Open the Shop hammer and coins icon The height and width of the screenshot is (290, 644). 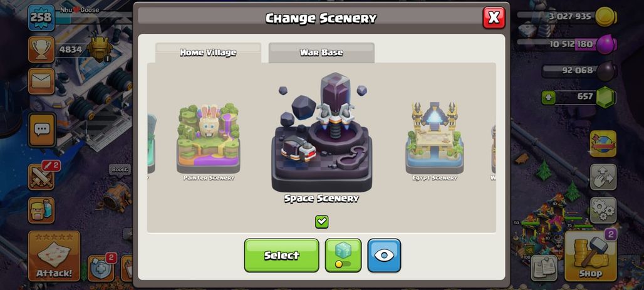(591, 257)
